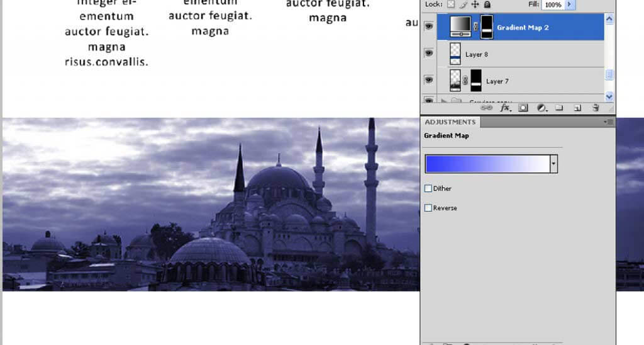Screen dimensions: 644x345
Task: Click the Gradient Map 2 layer name
Action: click(x=523, y=28)
